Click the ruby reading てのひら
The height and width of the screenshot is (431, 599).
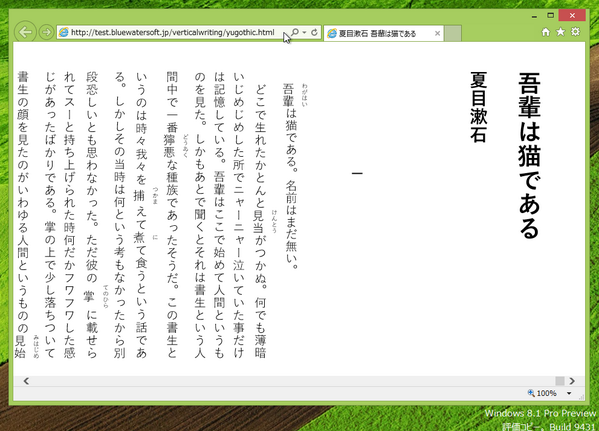[106, 297]
